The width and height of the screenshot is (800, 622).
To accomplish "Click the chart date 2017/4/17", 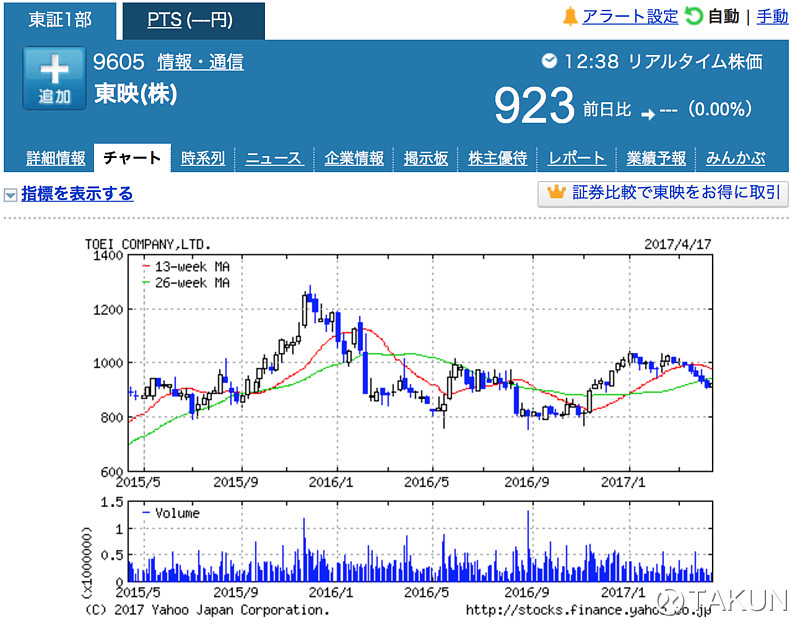I will click(678, 244).
